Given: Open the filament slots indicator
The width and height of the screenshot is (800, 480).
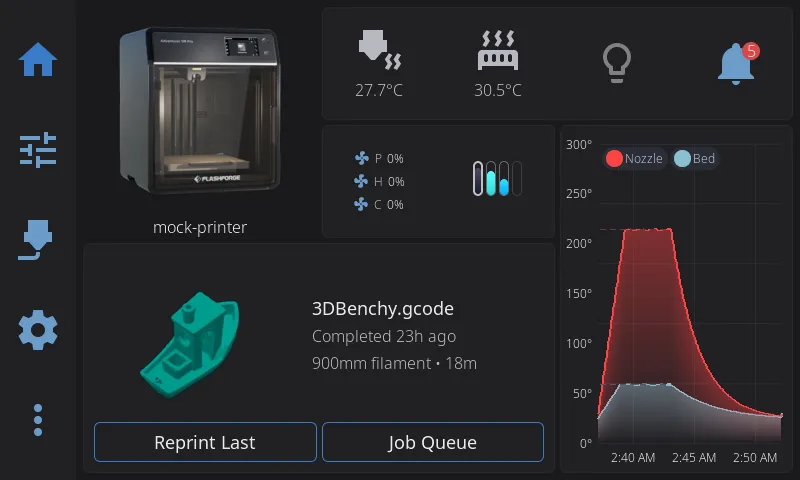Looking at the screenshot, I should 497,179.
